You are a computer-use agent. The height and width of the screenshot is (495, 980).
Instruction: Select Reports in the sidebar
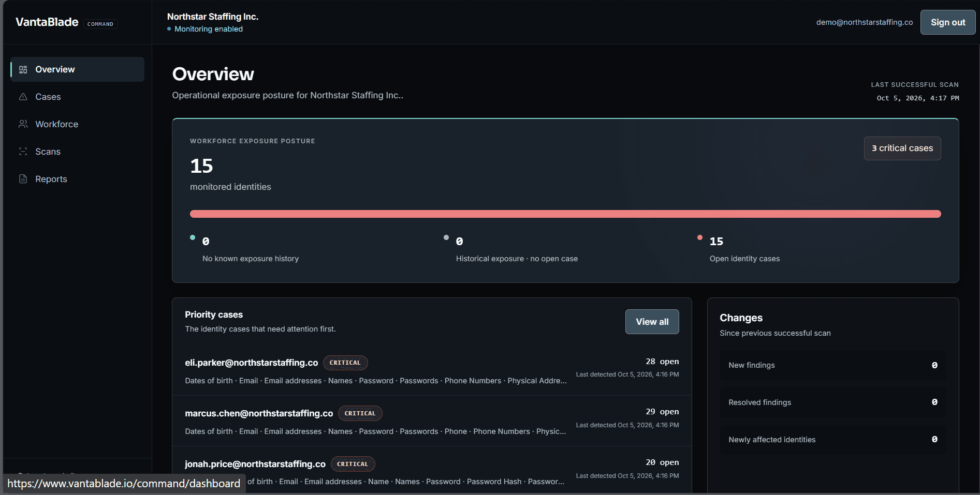click(77, 179)
